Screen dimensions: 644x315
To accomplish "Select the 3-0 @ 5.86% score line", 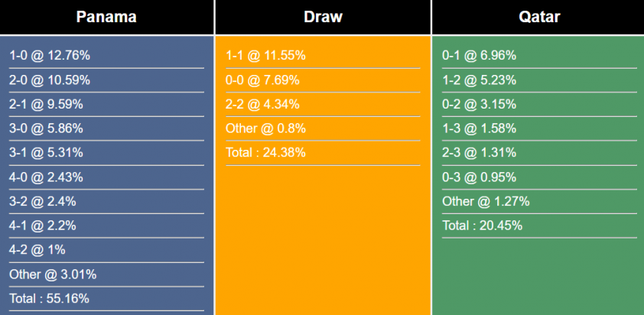I will [46, 128].
